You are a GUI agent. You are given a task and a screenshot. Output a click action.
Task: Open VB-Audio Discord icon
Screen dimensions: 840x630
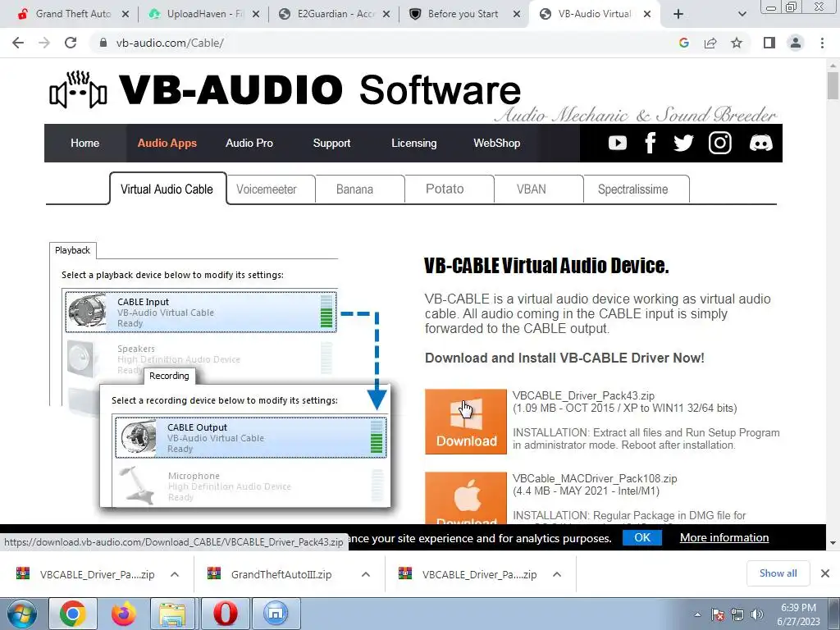pos(760,143)
